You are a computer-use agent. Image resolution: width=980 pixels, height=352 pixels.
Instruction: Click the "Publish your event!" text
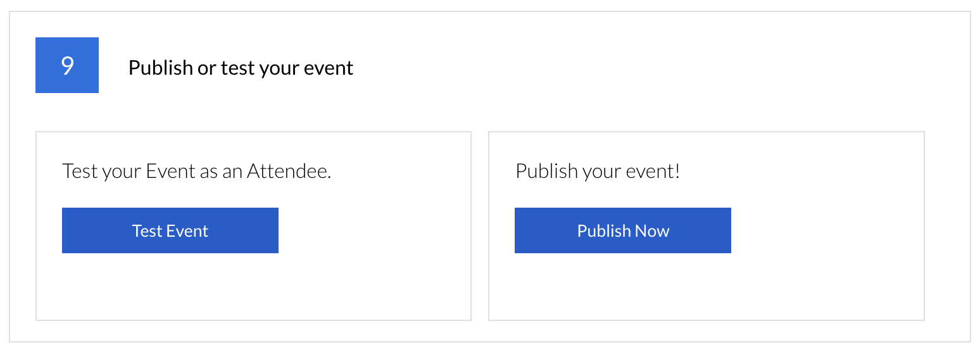click(x=598, y=171)
